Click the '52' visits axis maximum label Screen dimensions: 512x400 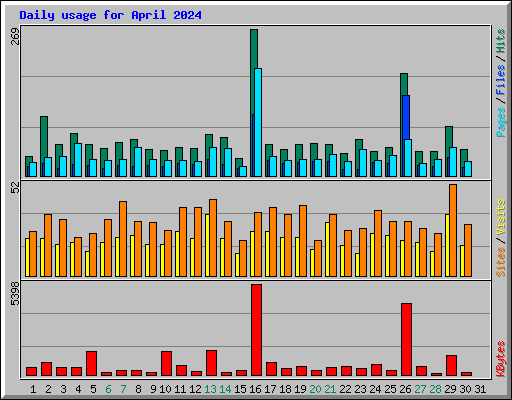15,188
